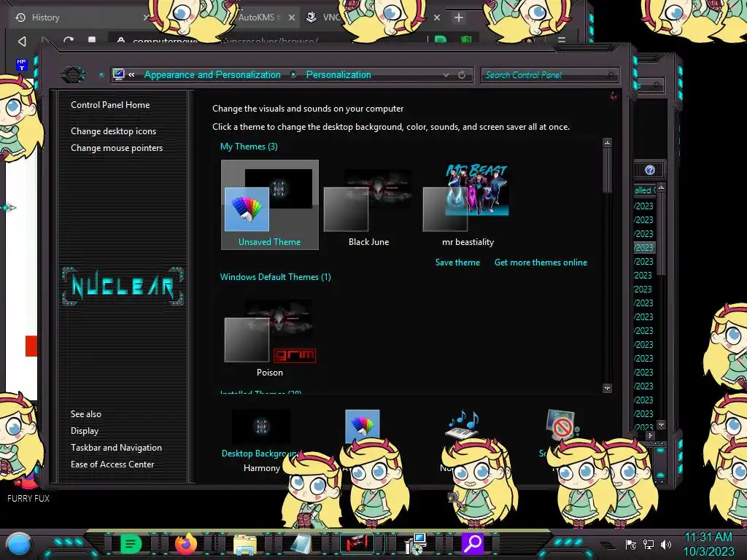Click help question mark in rear window
747x560 pixels.
[650, 170]
